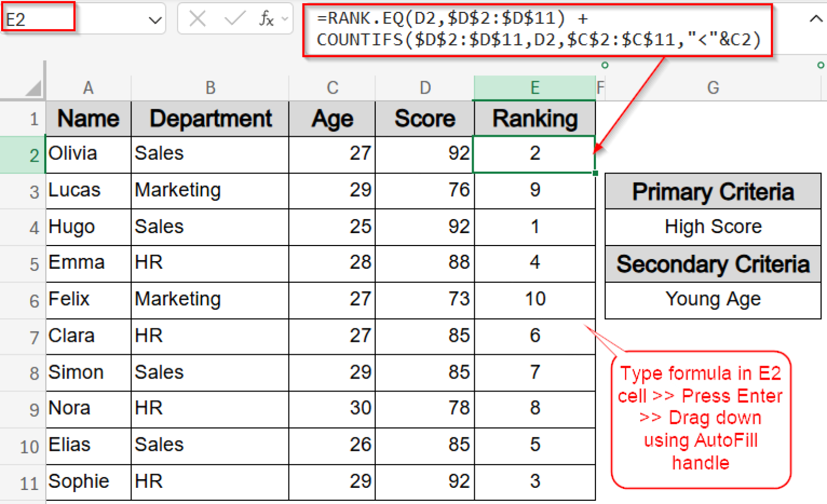
Task: Click the Primary Criteria header cell
Action: click(713, 192)
